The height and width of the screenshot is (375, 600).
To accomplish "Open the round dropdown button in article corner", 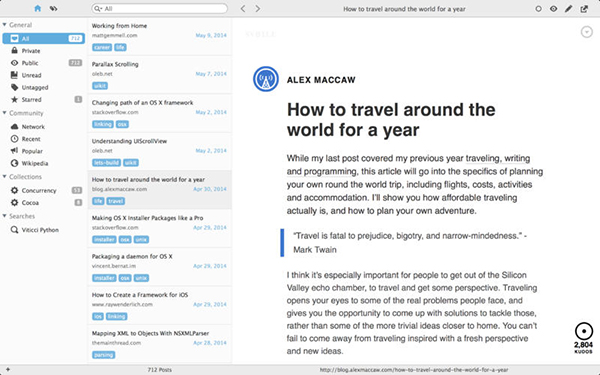I will coord(587,32).
